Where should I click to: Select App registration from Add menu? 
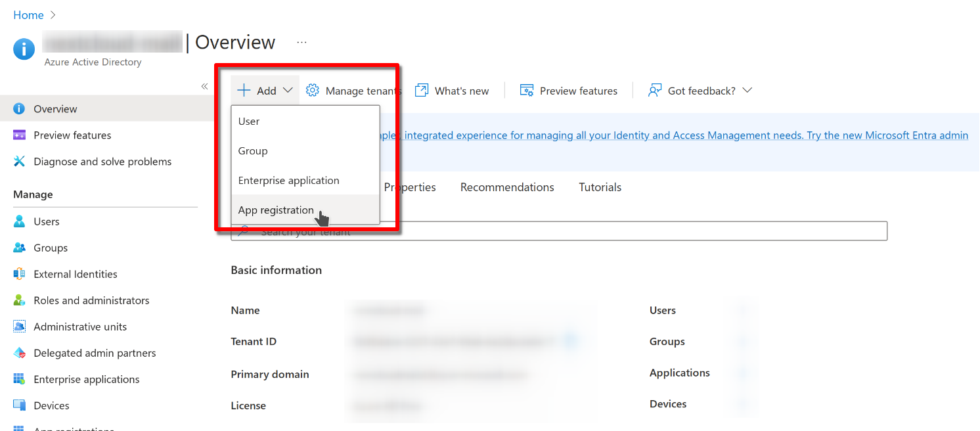(276, 210)
